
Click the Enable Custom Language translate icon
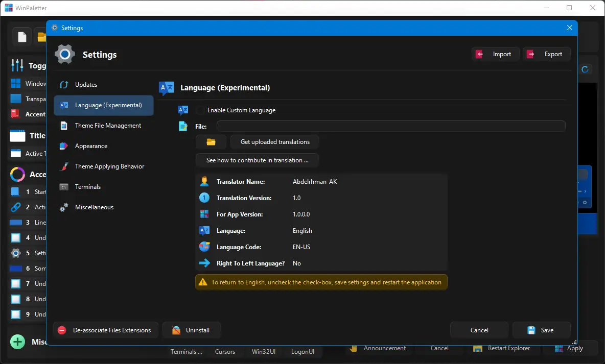183,110
